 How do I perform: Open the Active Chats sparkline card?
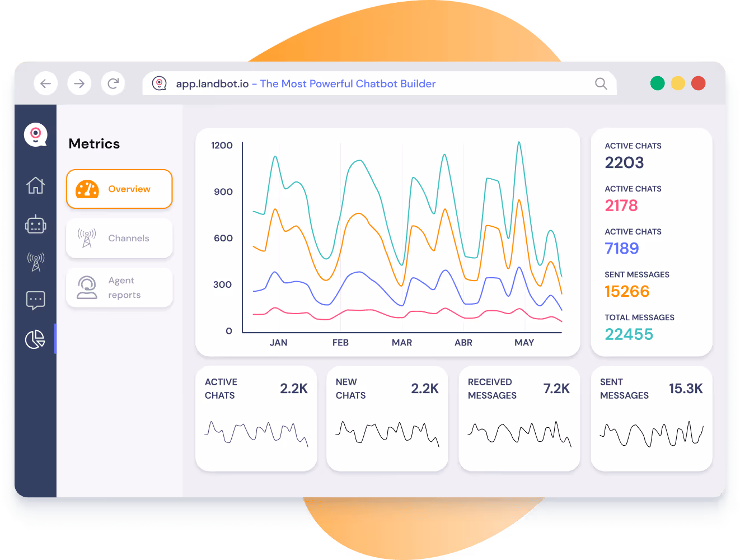(x=256, y=418)
